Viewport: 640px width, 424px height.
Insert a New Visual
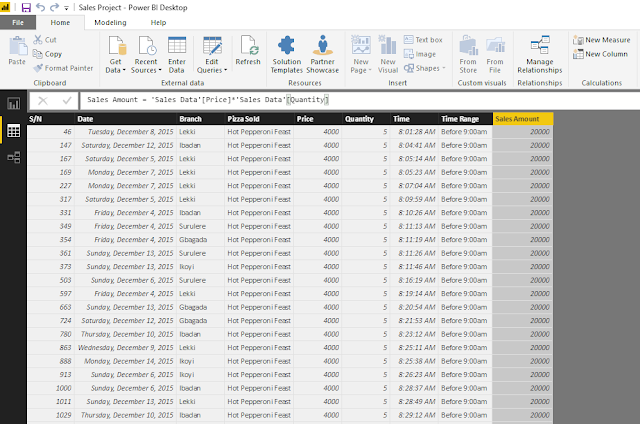coord(388,55)
